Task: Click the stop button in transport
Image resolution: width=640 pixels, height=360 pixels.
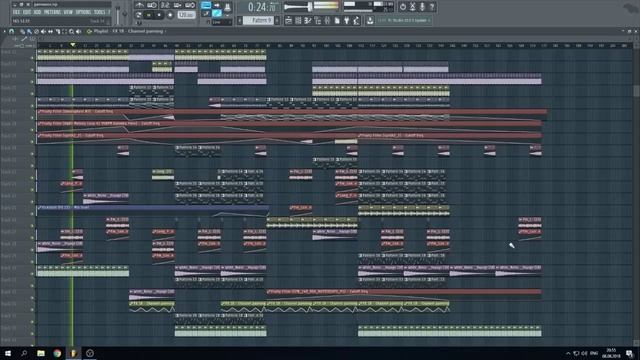Action: pos(160,15)
